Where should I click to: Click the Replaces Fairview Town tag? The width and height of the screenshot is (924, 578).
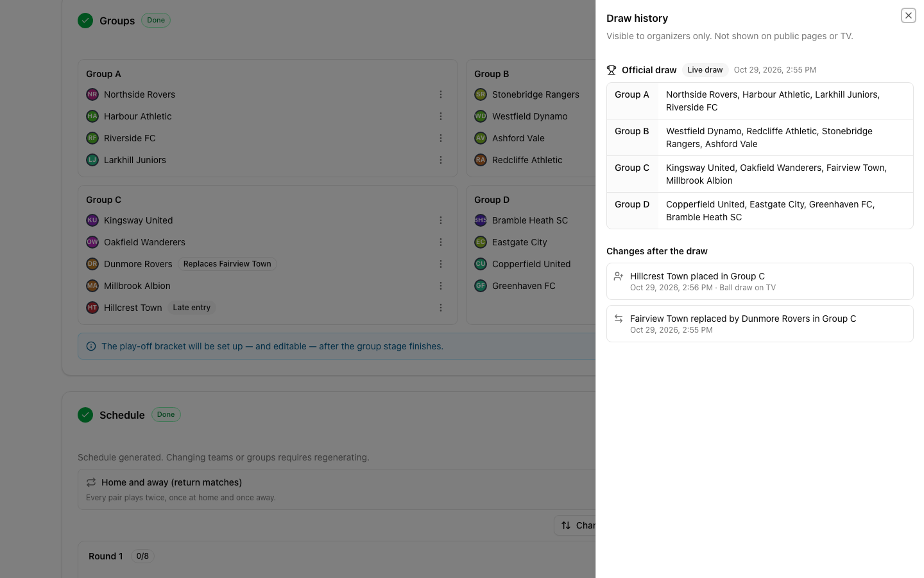(227, 264)
